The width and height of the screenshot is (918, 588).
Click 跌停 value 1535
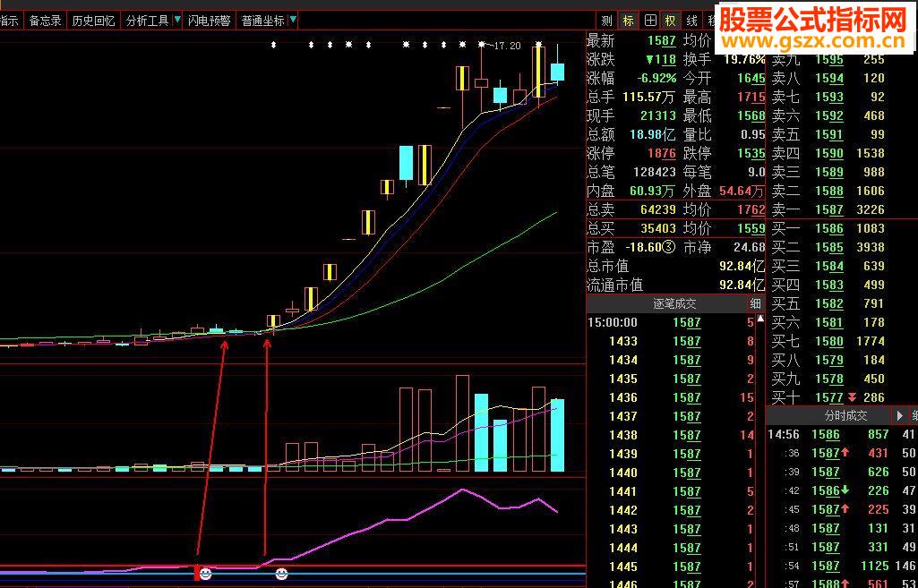(751, 153)
